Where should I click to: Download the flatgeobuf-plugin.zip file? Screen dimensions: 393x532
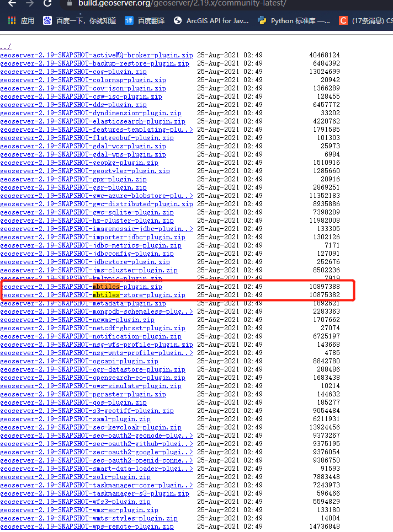coord(87,138)
